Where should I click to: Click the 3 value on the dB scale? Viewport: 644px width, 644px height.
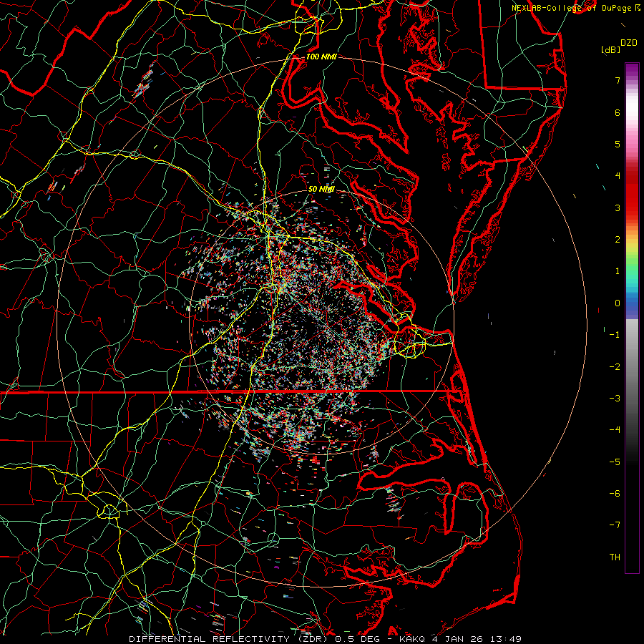618,208
